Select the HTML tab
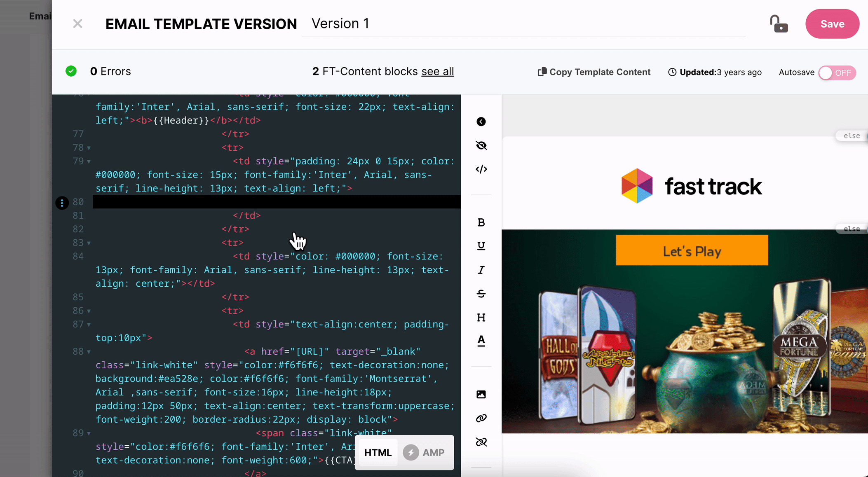868x477 pixels. (378, 453)
